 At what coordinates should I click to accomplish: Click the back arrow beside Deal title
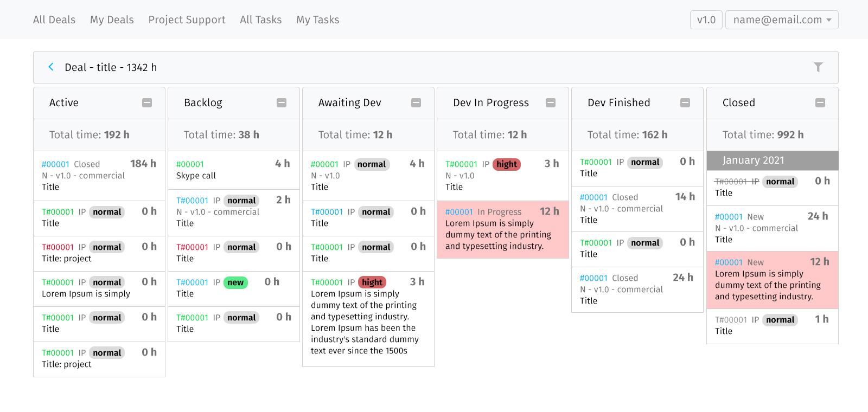click(51, 67)
